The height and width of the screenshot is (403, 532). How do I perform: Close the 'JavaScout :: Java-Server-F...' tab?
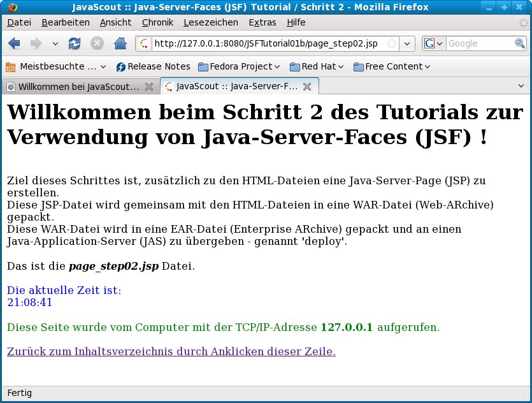pos(306,86)
